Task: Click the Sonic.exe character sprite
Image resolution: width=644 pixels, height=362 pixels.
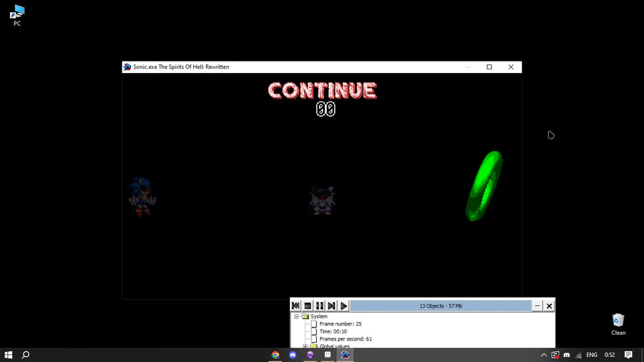Action: [x=142, y=197]
